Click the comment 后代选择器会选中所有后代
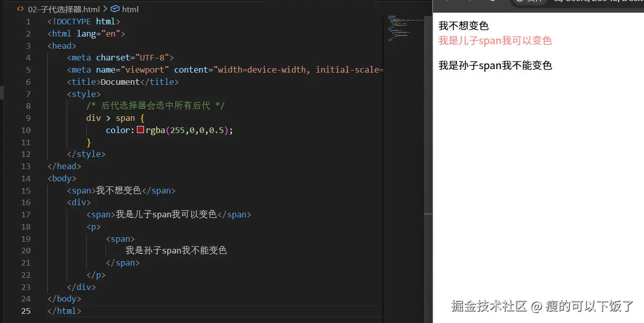 [156, 106]
